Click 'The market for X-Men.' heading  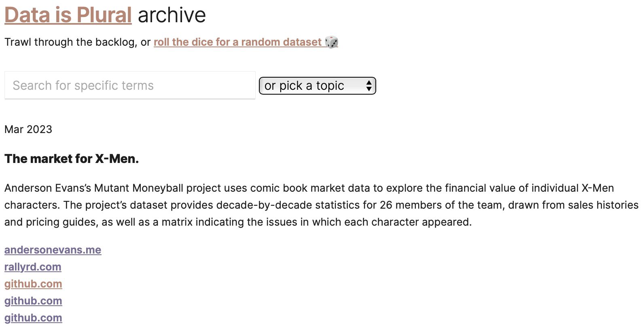click(72, 159)
